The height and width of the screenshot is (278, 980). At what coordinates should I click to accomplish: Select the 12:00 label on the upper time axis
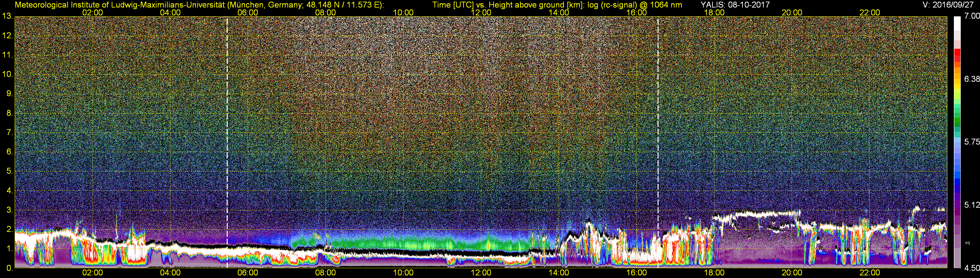481,12
